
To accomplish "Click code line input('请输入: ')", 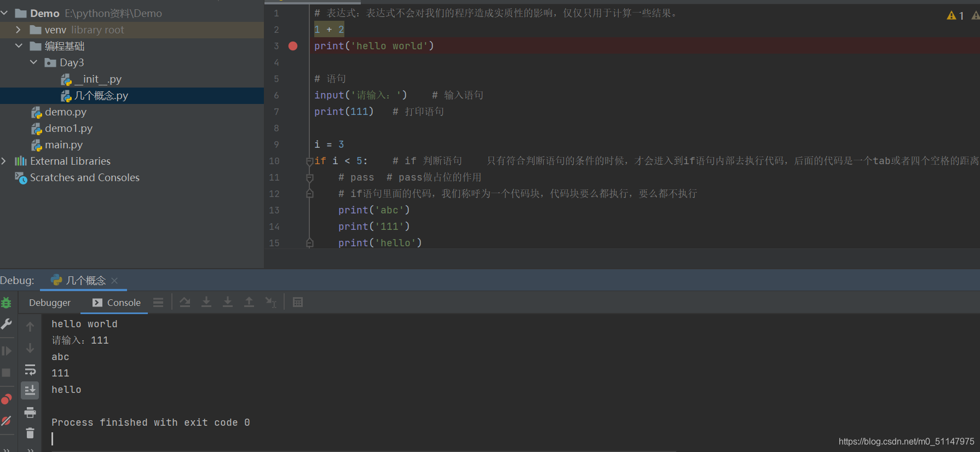I will click(361, 95).
